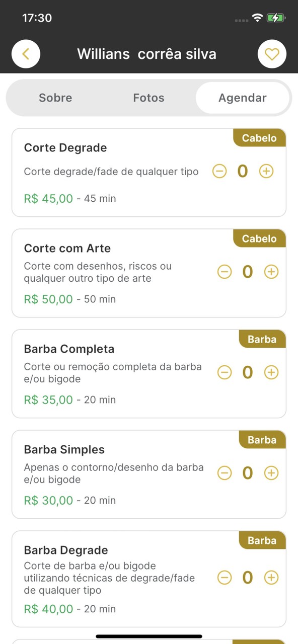Tap the plus icon for Corte com Arte

coord(271,272)
